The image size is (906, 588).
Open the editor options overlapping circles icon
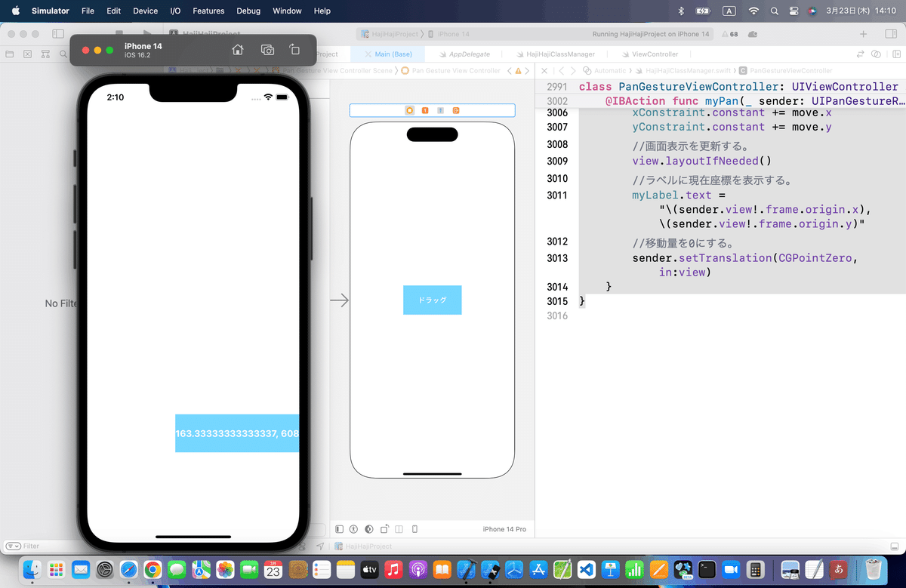(876, 54)
